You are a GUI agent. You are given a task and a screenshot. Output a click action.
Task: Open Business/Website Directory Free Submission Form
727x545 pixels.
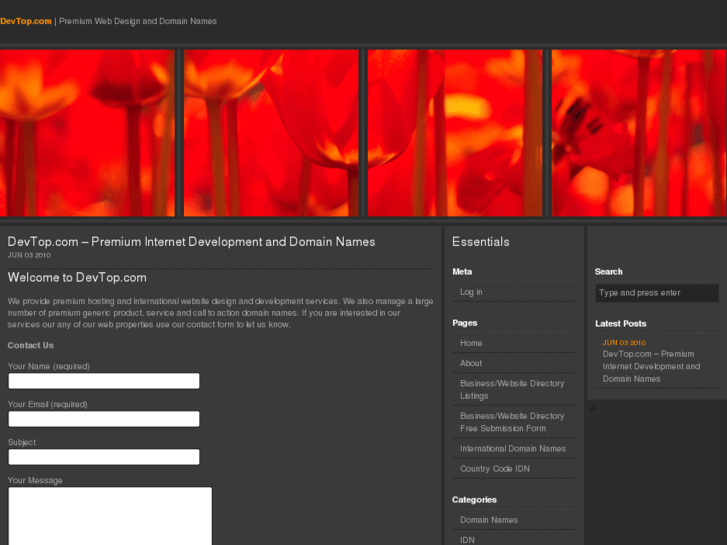pos(512,422)
